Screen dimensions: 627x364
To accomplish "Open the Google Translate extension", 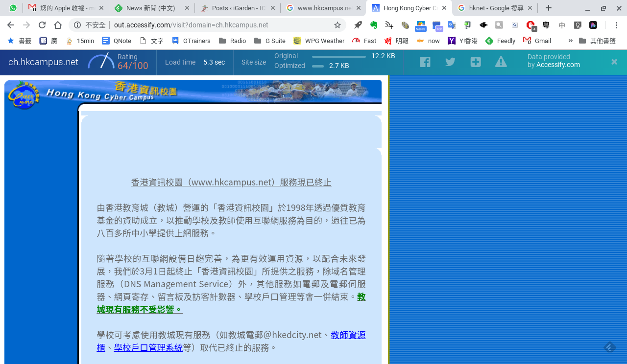I will coord(452,25).
